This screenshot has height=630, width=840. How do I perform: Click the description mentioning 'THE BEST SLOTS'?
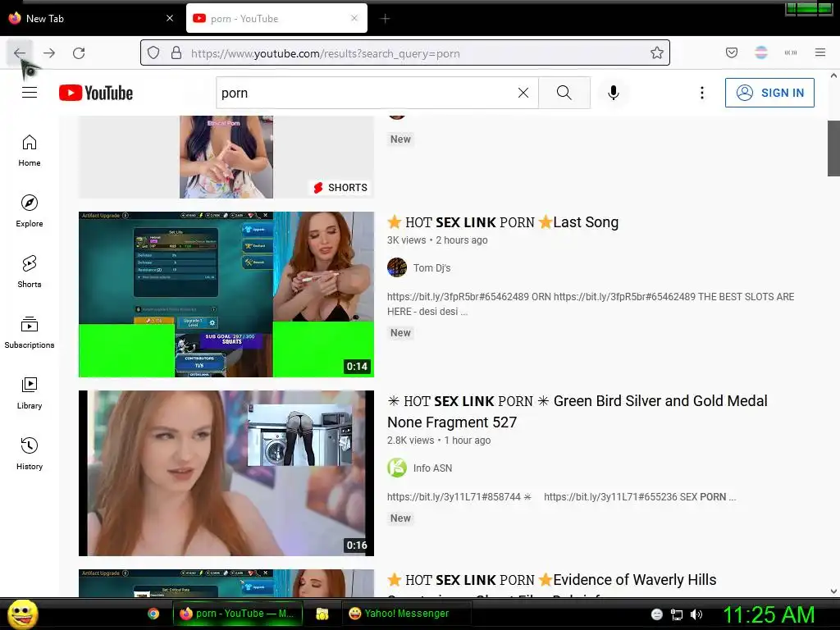591,304
